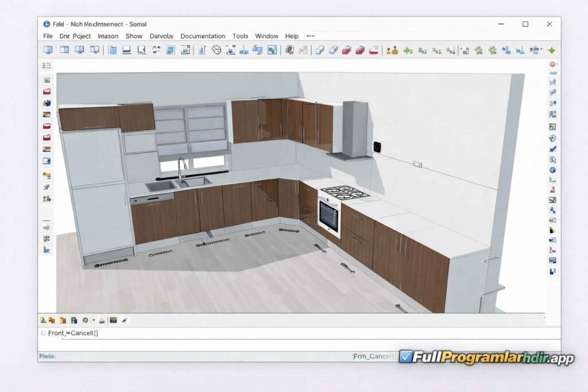This screenshot has width=588, height=392.
Task: Open the File menu
Action: pos(48,36)
